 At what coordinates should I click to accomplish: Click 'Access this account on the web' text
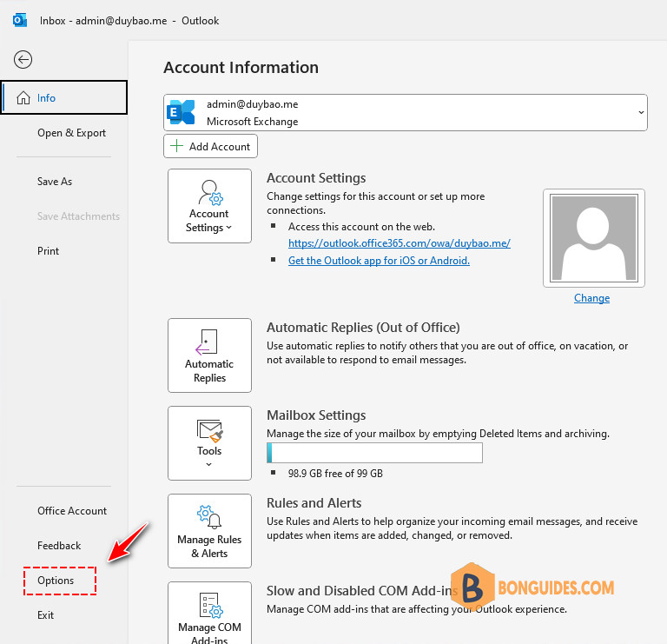coord(361,227)
